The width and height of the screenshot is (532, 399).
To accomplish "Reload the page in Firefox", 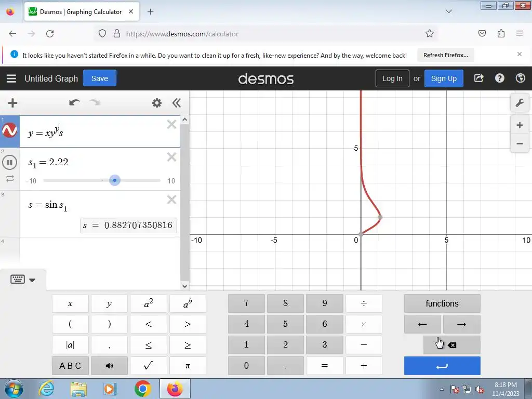I will (x=50, y=34).
